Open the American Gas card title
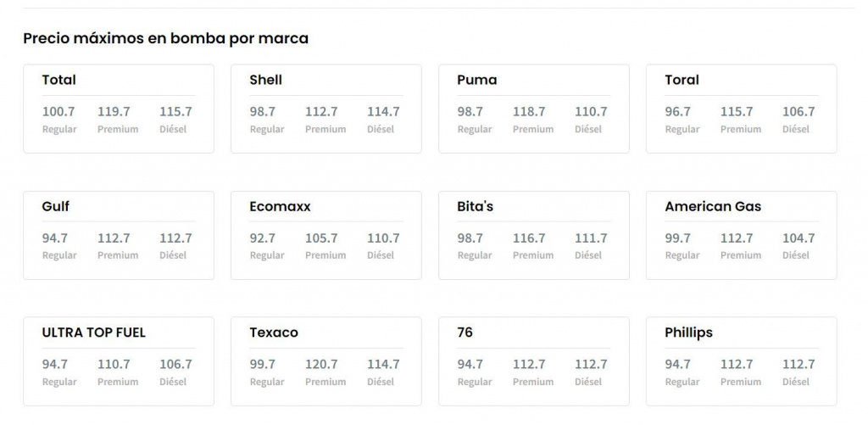Image resolution: width=868 pixels, height=425 pixels. pos(713,206)
